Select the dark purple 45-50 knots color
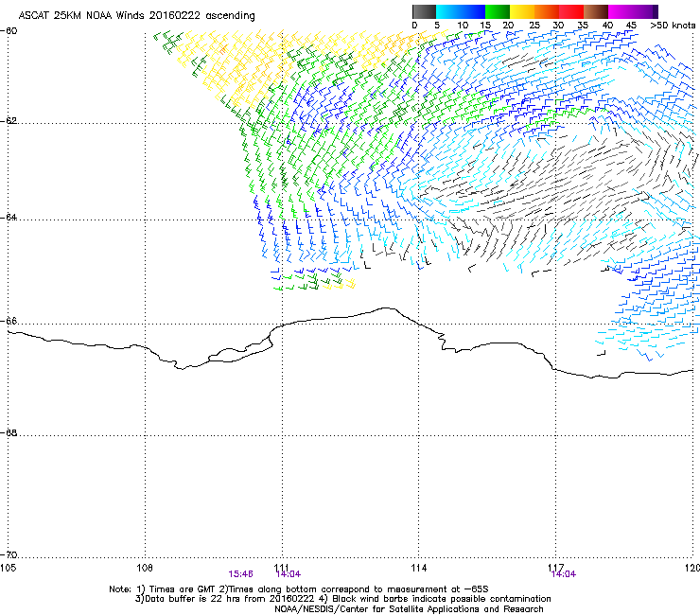The width and height of the screenshot is (700, 615). (x=645, y=11)
